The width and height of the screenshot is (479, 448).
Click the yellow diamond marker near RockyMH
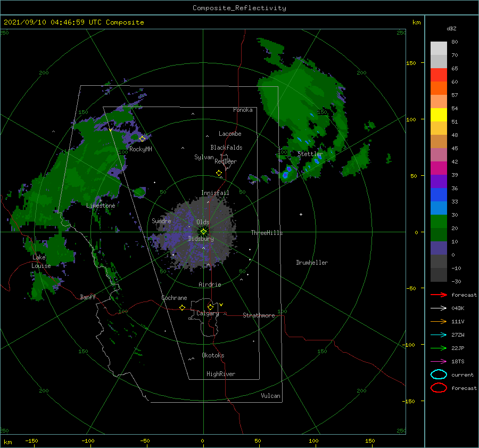[142, 139]
